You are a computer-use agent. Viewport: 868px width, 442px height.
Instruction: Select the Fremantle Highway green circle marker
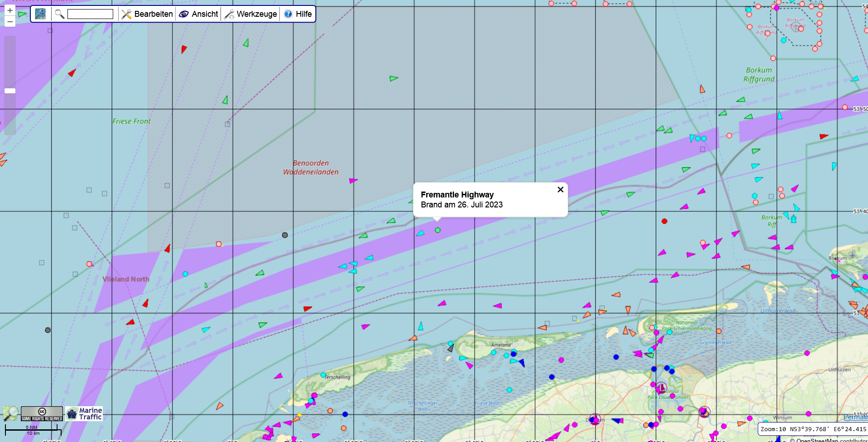pos(437,230)
